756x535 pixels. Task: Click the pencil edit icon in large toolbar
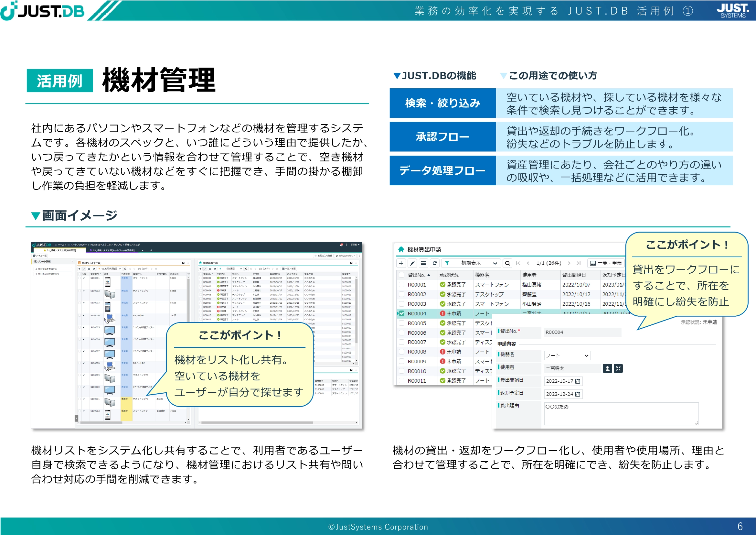click(412, 263)
